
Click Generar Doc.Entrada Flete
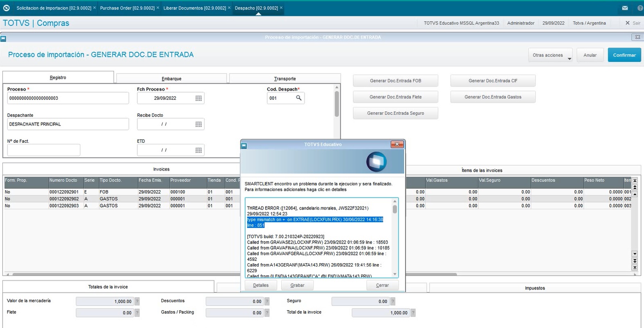pyautogui.click(x=396, y=97)
